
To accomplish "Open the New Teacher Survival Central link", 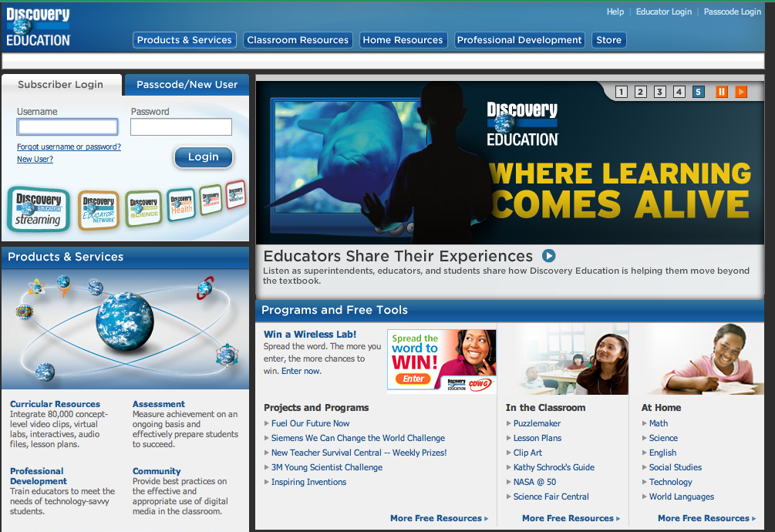I will click(x=359, y=453).
